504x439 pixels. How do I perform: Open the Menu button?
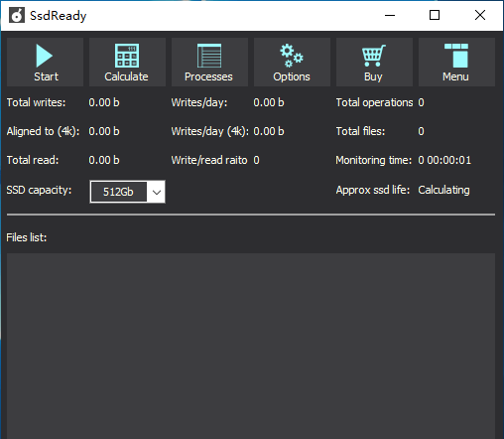tap(456, 62)
